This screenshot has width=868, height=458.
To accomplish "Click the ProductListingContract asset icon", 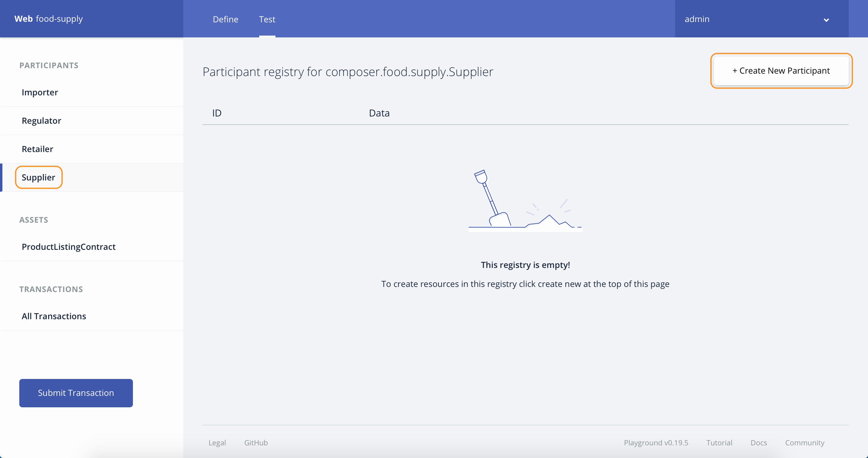I will 68,246.
